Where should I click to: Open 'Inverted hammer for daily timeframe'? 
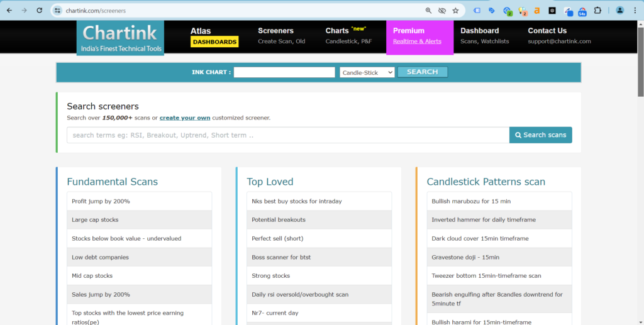pos(499,219)
